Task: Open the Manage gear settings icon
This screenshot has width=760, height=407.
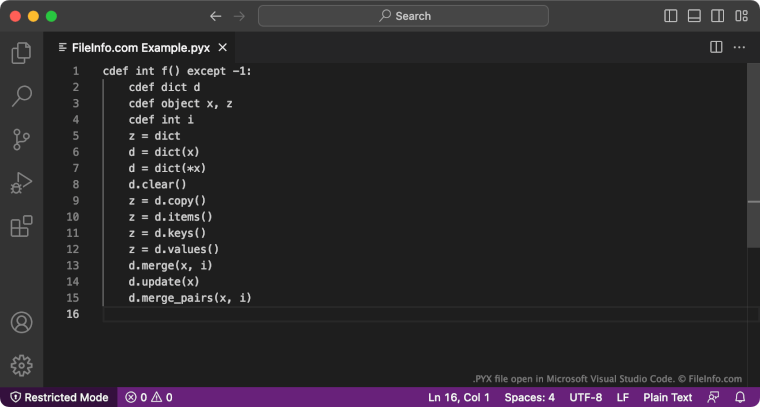Action: (21, 366)
